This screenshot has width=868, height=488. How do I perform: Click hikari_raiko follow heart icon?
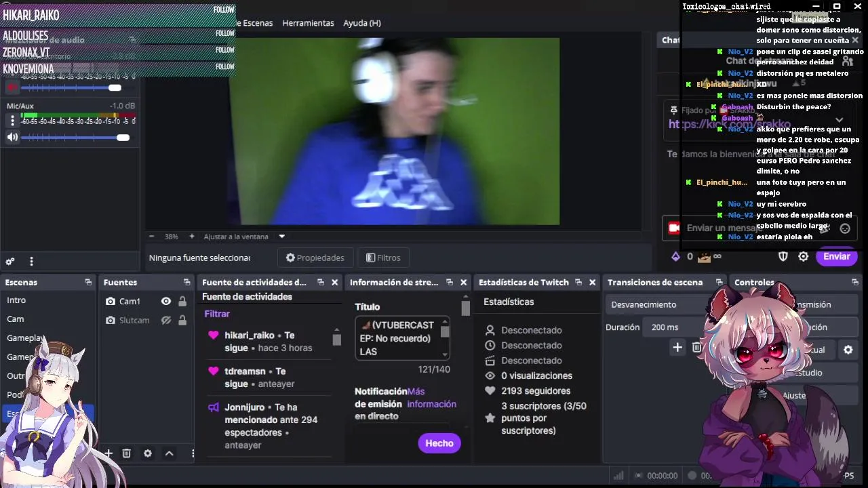(x=213, y=335)
